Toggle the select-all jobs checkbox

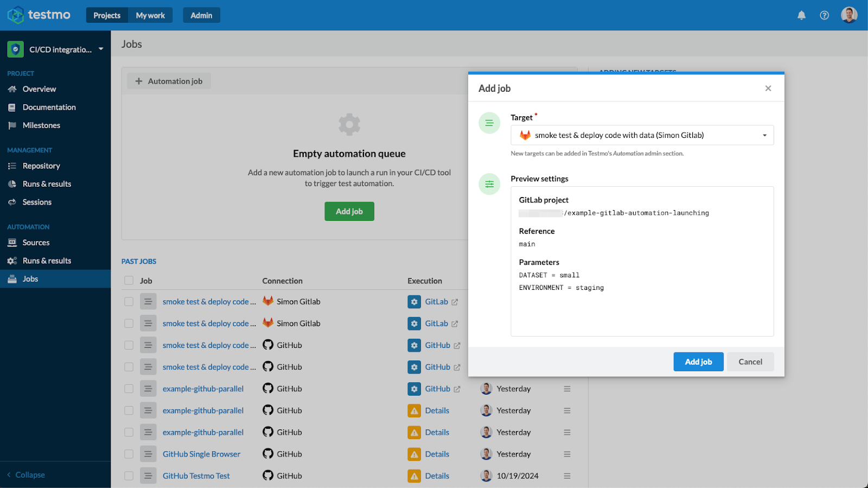click(129, 281)
